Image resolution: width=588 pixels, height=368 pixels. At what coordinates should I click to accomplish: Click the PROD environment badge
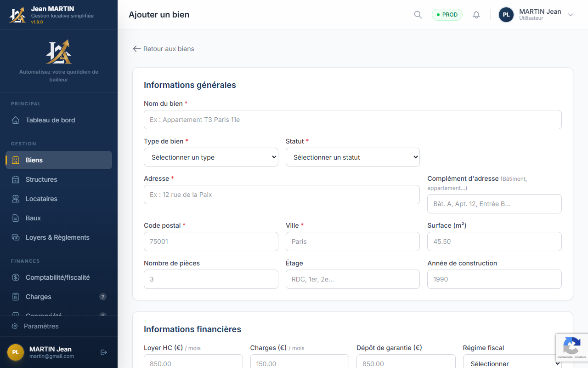pyautogui.click(x=447, y=15)
